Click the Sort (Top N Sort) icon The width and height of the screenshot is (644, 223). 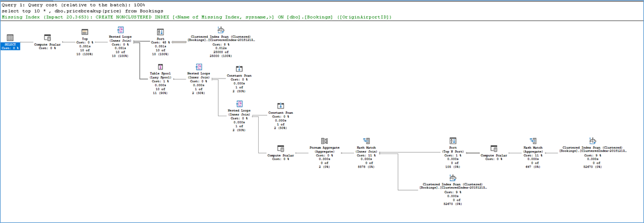pos(453,141)
